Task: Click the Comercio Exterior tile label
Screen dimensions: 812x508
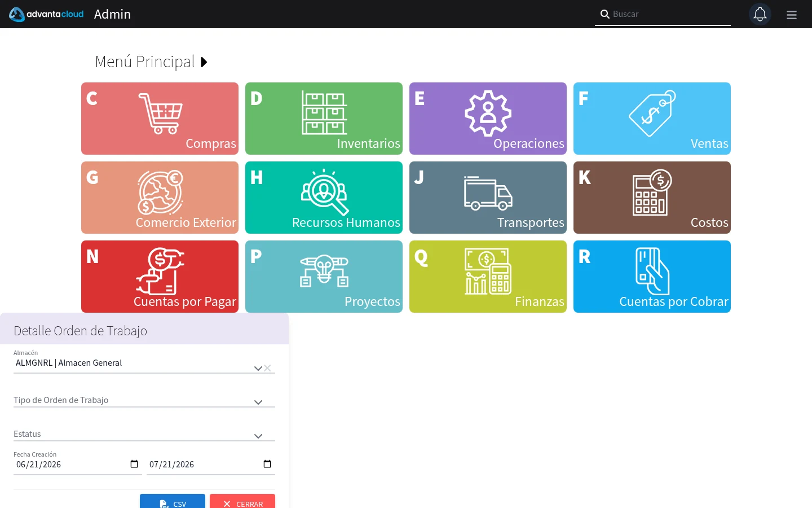Action: 186,222
